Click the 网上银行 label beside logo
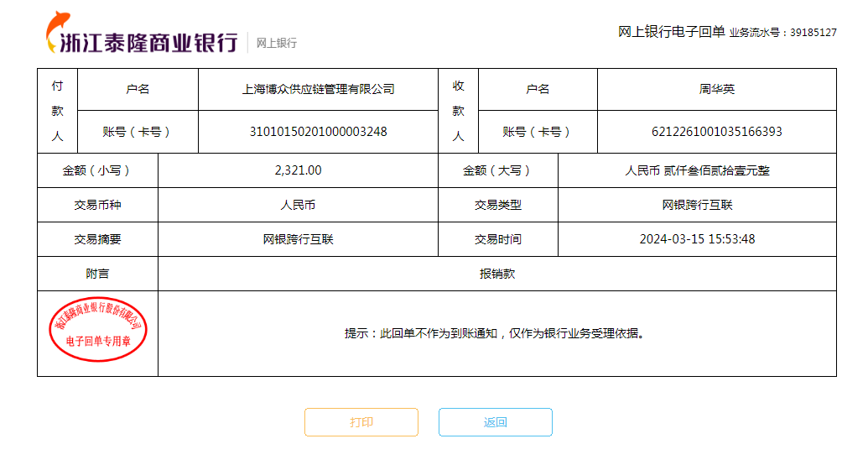The height and width of the screenshot is (465, 868). coord(276,43)
